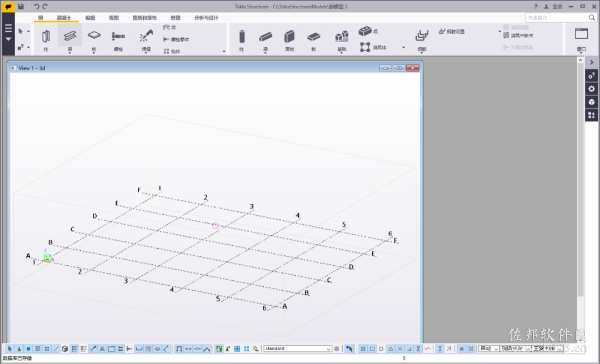Toggle the select cuts scissors switch
The width and height of the screenshot is (600, 364).
click(102, 348)
